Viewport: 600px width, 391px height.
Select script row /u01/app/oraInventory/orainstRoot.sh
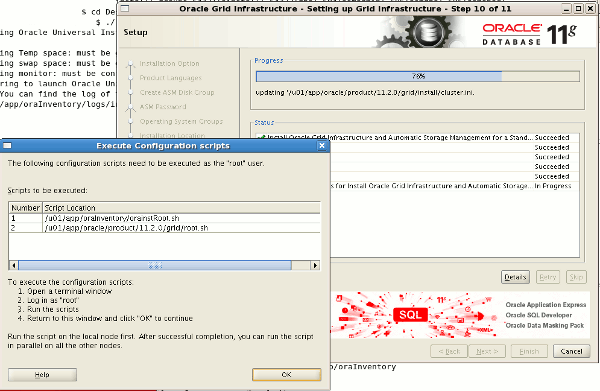(x=164, y=218)
